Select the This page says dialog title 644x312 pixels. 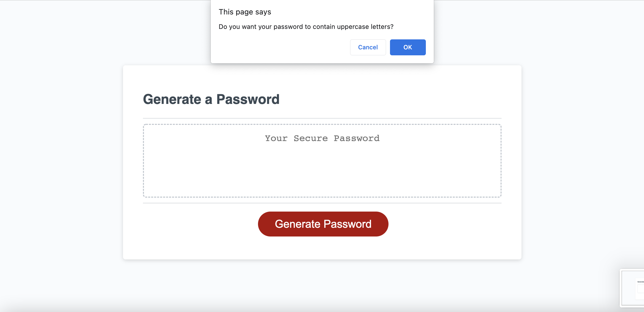245,11
